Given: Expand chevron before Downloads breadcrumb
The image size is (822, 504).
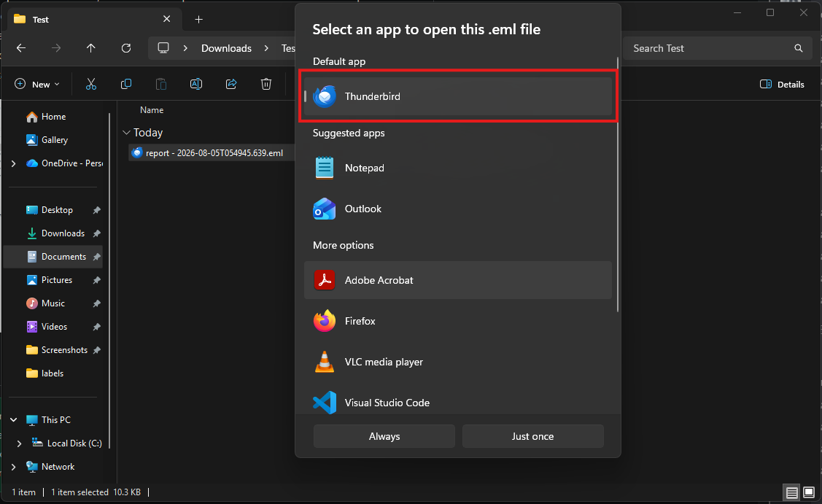Looking at the screenshot, I should click(185, 48).
